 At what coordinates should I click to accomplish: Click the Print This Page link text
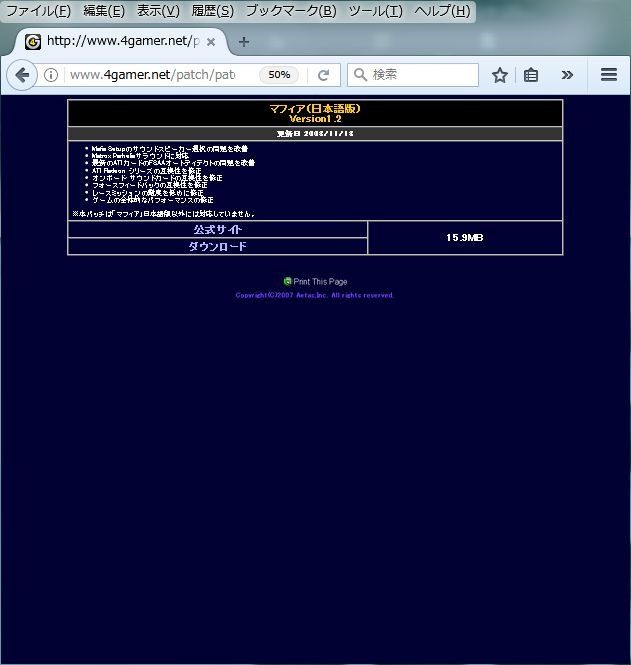320,282
